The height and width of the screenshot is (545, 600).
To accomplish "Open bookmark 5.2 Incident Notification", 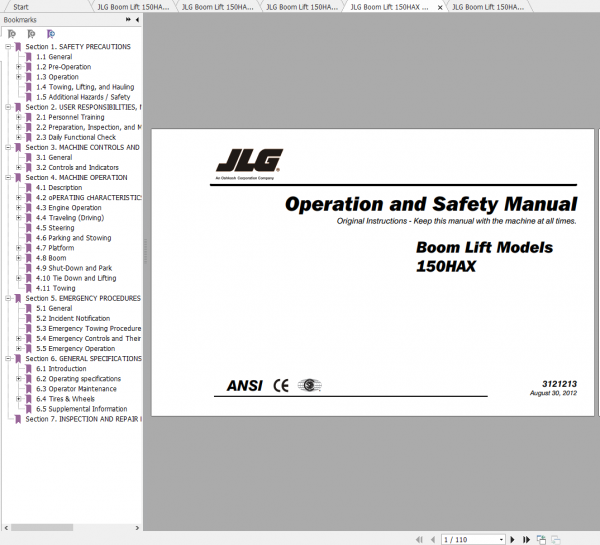I will [73, 318].
